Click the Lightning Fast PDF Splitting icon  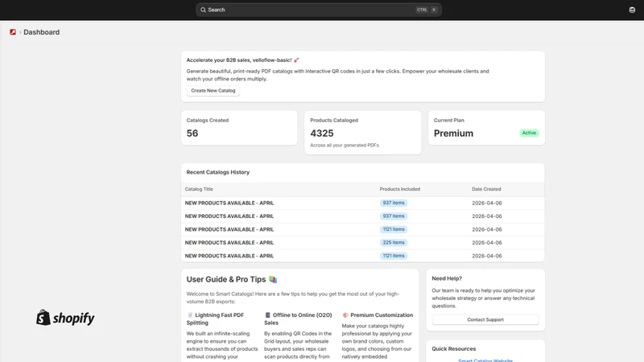coord(190,315)
